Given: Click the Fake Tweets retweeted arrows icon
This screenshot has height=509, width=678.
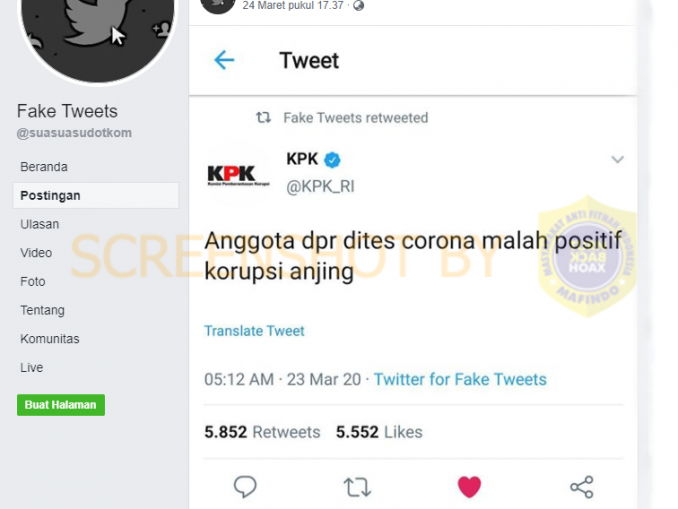Looking at the screenshot, I should pos(263,117).
